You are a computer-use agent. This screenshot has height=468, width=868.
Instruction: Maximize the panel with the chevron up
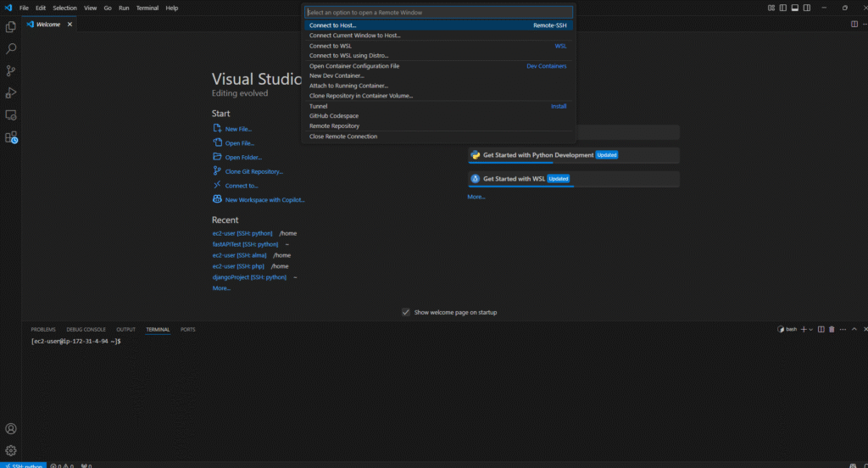point(854,329)
